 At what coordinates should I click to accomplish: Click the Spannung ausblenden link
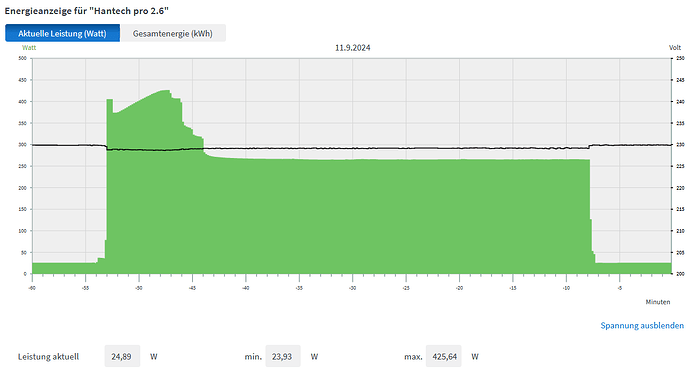pyautogui.click(x=642, y=325)
